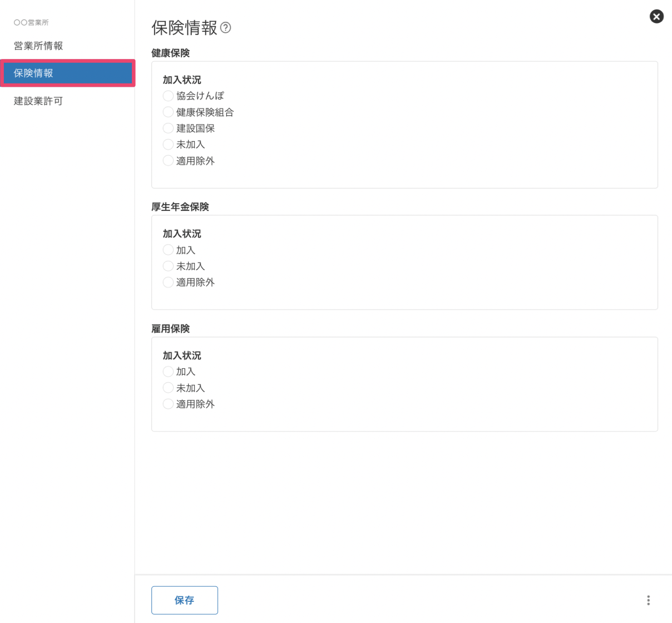
Task: Set 厚生年金保険 to 適用除外
Action: pyautogui.click(x=168, y=283)
